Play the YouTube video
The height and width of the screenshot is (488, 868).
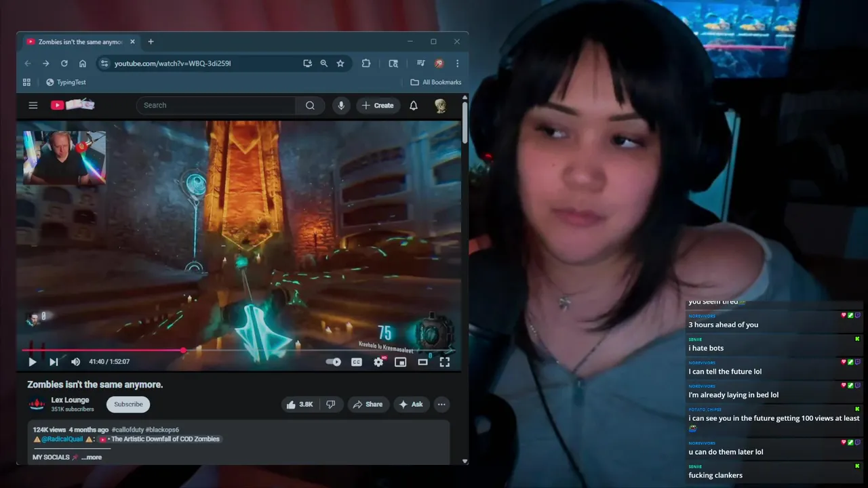(x=32, y=362)
